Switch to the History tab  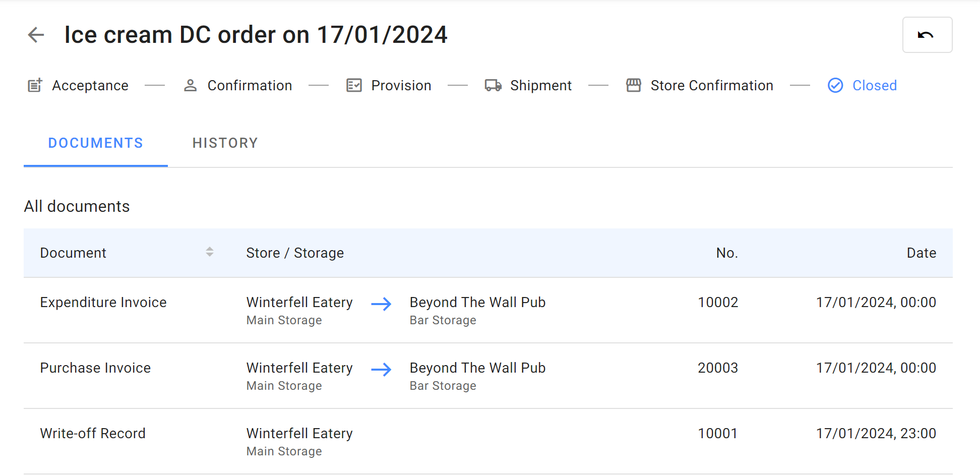pyautogui.click(x=225, y=143)
